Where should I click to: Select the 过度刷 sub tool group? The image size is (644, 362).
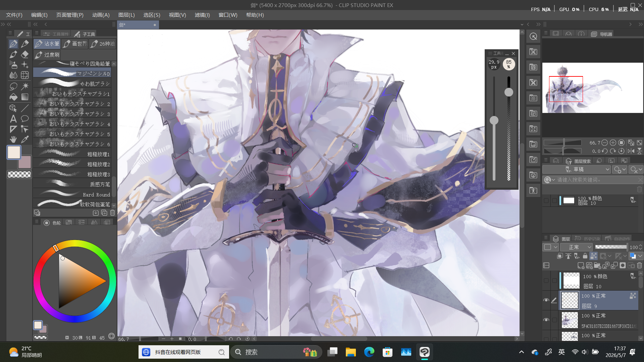(47, 55)
